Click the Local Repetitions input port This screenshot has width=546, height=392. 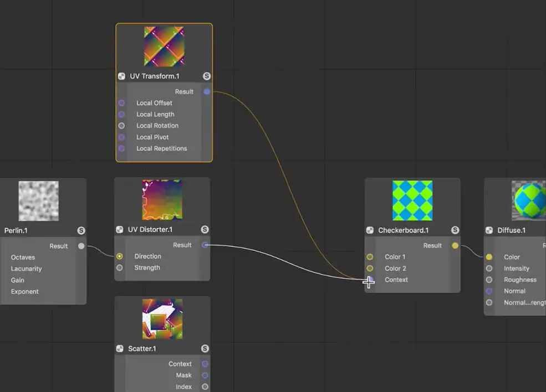click(x=121, y=148)
